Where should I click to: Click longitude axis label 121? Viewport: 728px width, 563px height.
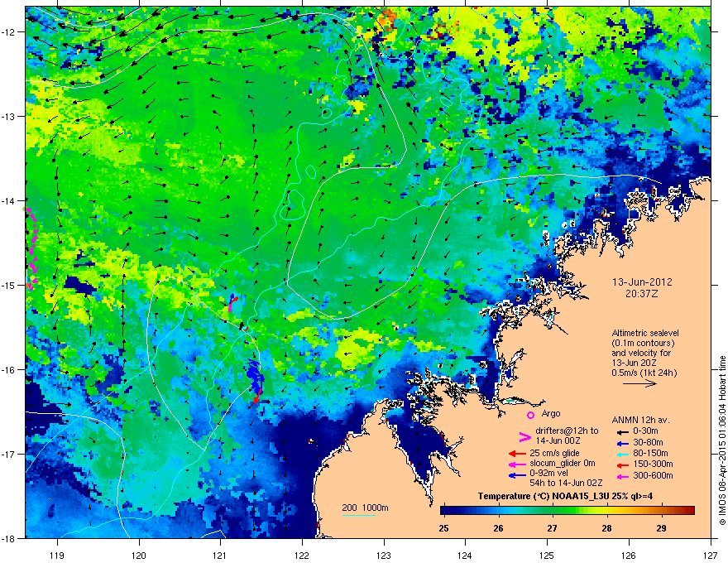point(220,555)
